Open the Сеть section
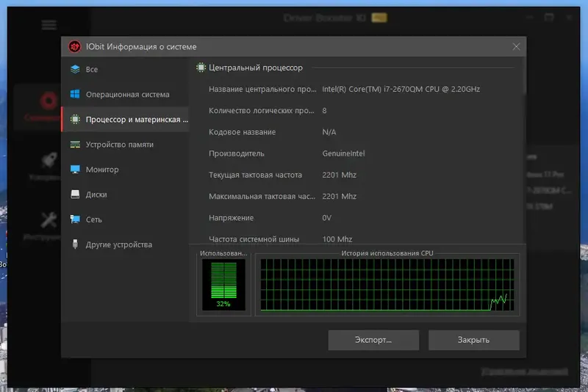Image resolution: width=588 pixels, height=392 pixels. pyautogui.click(x=125, y=219)
